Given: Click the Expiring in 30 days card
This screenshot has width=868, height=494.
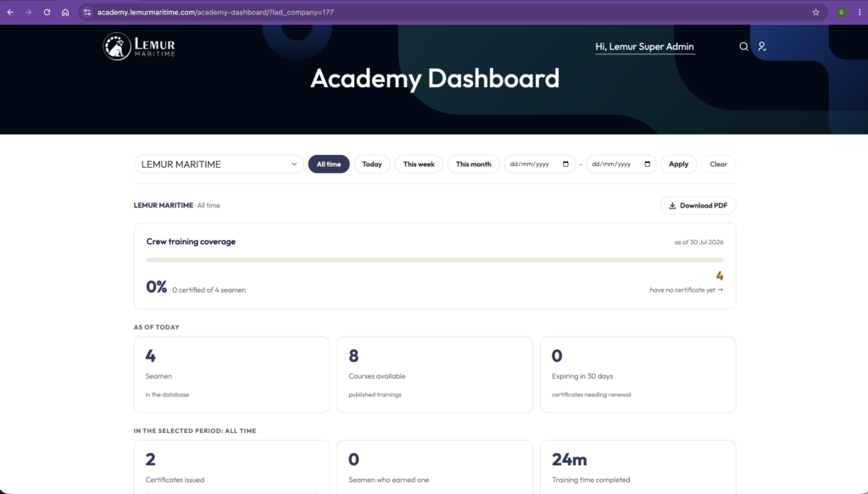Looking at the screenshot, I should click(x=637, y=375).
